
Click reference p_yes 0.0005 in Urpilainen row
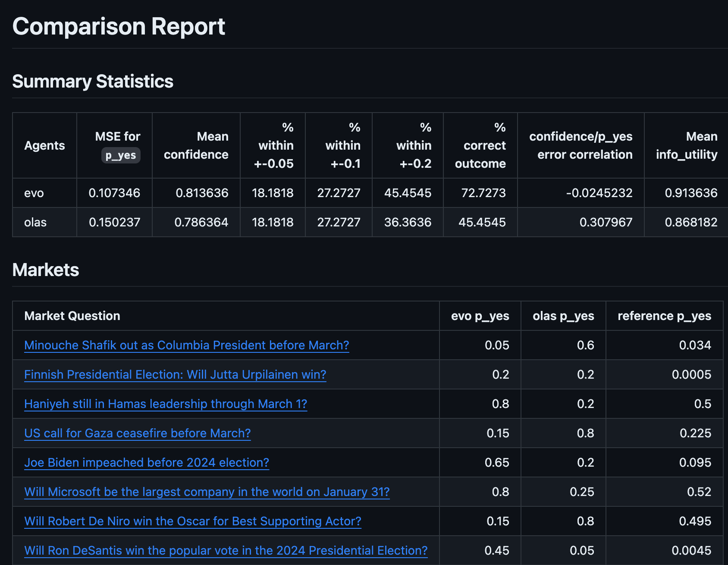tap(691, 374)
